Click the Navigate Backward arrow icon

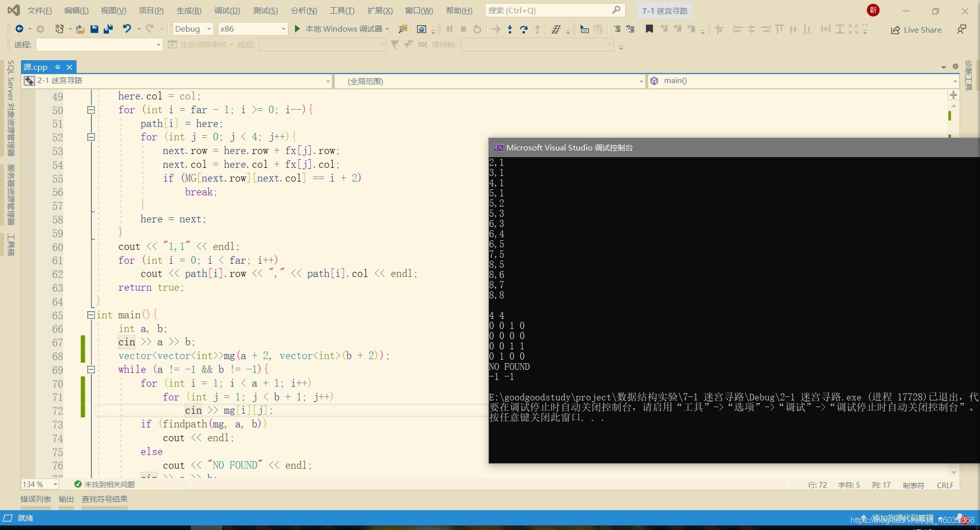click(x=19, y=29)
